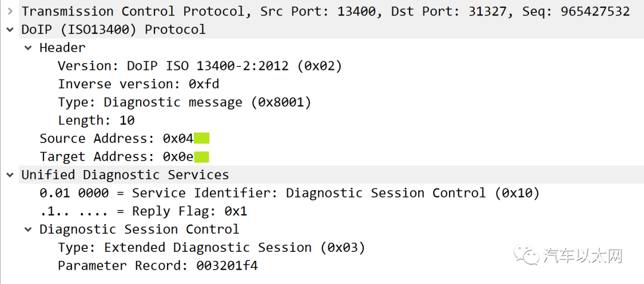This screenshot has height=284, width=644.
Task: Collapse the Header subtree
Action: point(28,48)
